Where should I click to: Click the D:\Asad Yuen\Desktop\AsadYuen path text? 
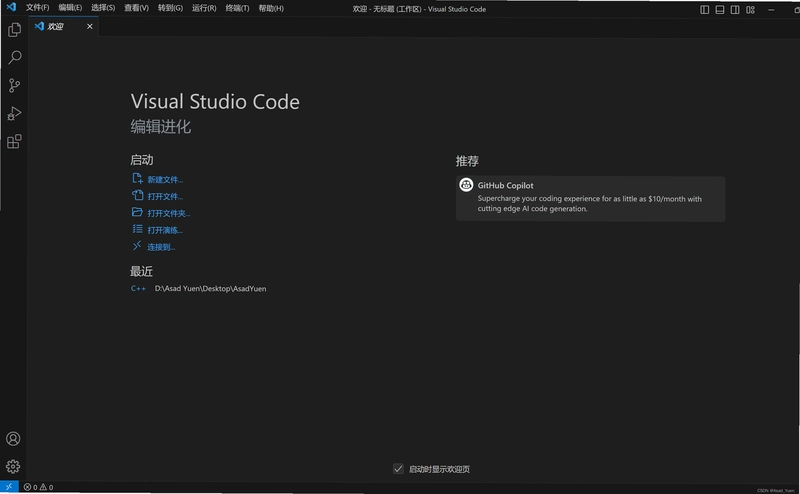point(210,288)
